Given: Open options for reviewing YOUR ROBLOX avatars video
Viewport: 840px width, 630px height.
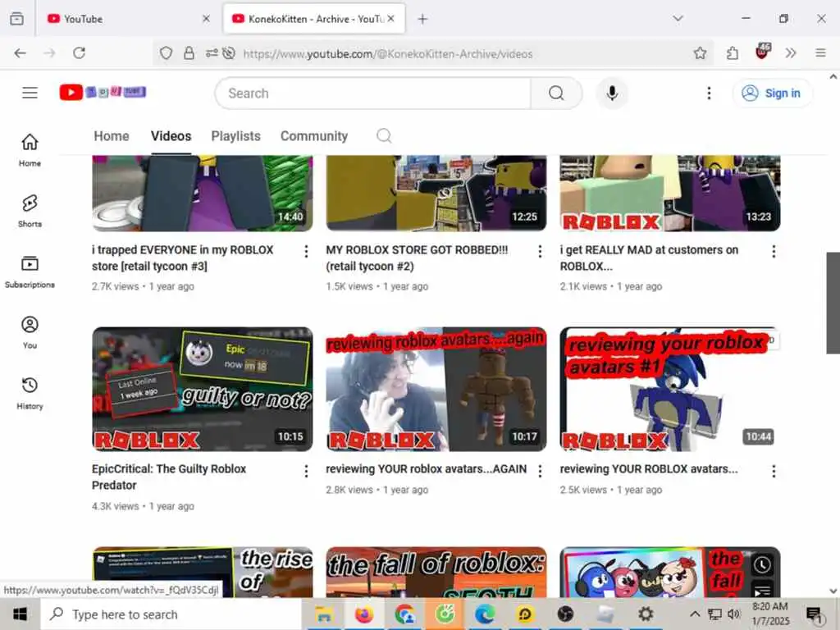Looking at the screenshot, I should point(774,471).
